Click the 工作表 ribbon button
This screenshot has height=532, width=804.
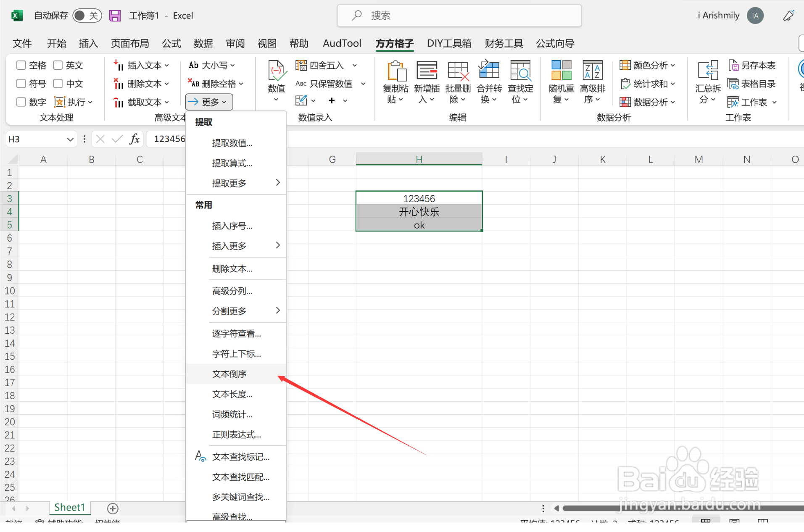[x=752, y=102]
